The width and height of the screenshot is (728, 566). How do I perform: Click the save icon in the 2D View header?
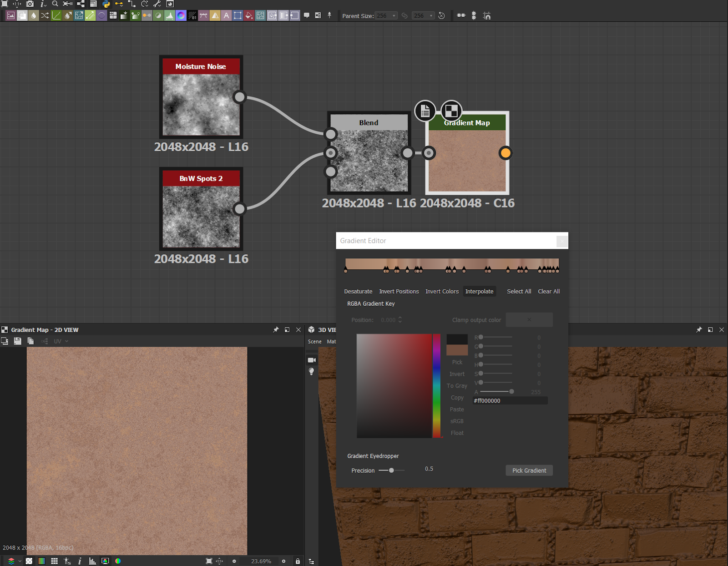pyautogui.click(x=18, y=341)
